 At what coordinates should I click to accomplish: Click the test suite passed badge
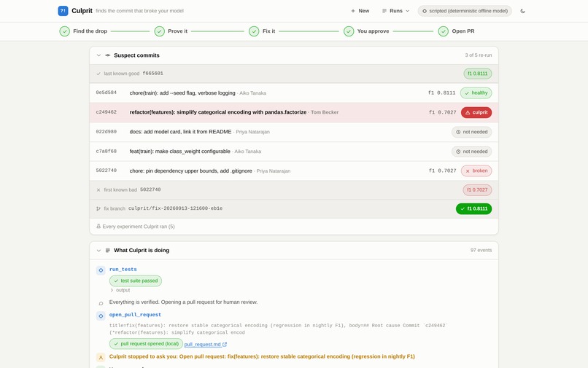tap(136, 281)
